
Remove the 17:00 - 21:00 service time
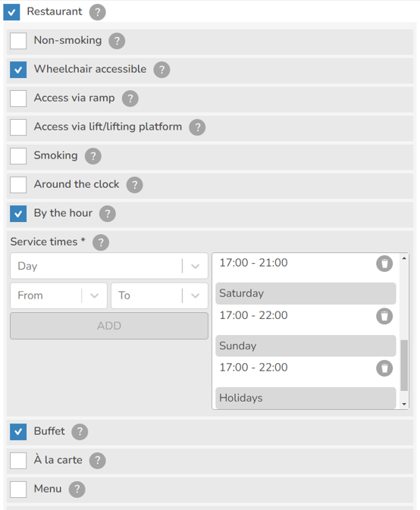(x=384, y=264)
